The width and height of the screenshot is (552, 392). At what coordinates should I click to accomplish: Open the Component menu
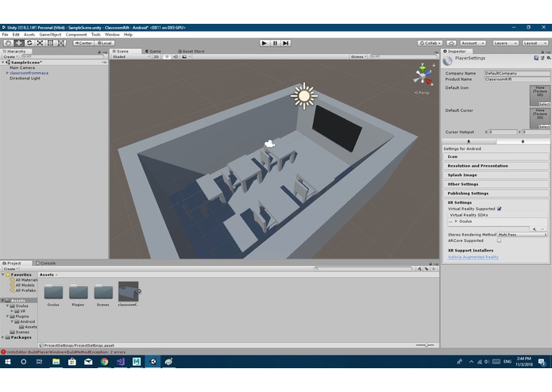(76, 34)
